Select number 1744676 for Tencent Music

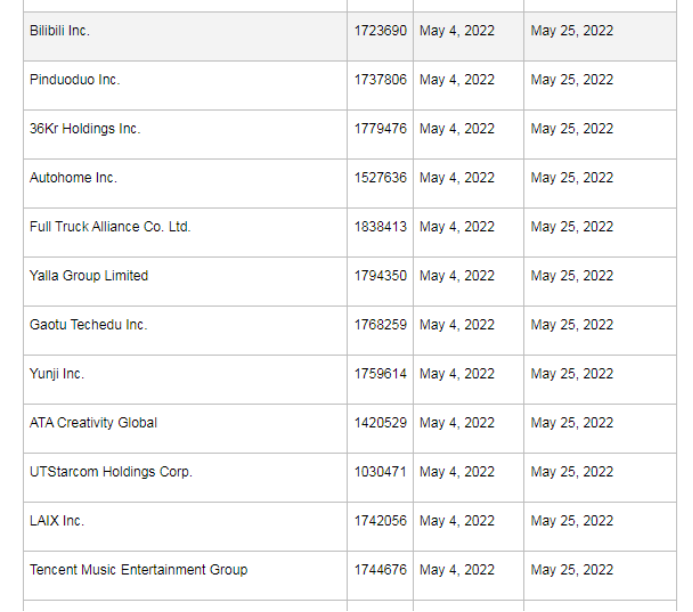pos(380,570)
